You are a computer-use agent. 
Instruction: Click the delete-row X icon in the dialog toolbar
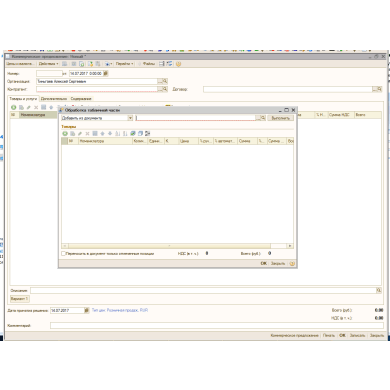87,133
